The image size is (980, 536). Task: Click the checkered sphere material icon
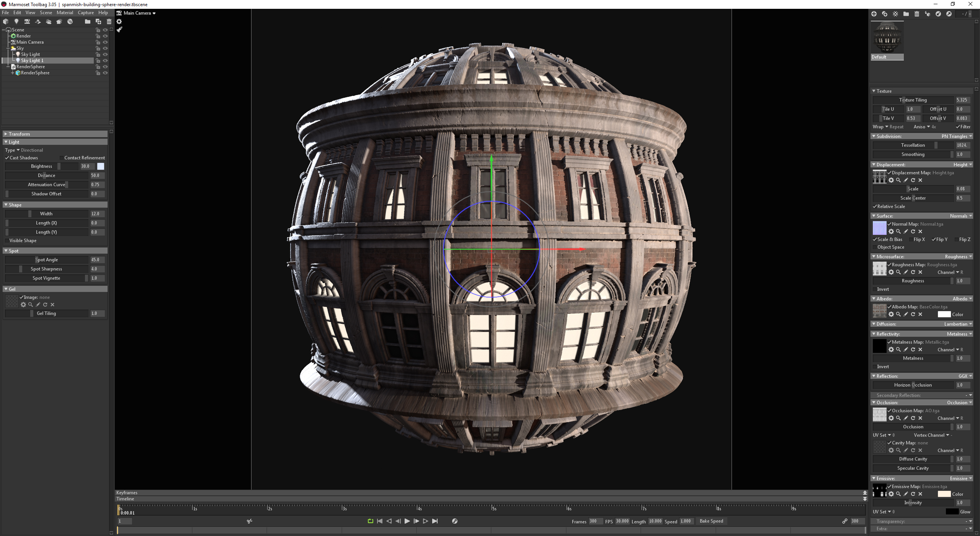point(895,14)
